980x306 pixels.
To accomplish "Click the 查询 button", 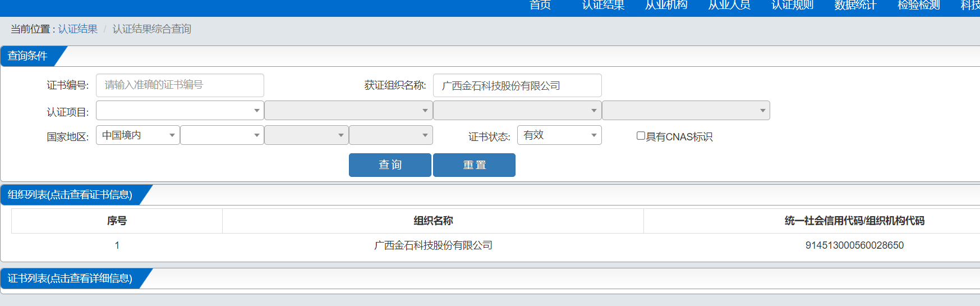I will (x=390, y=165).
